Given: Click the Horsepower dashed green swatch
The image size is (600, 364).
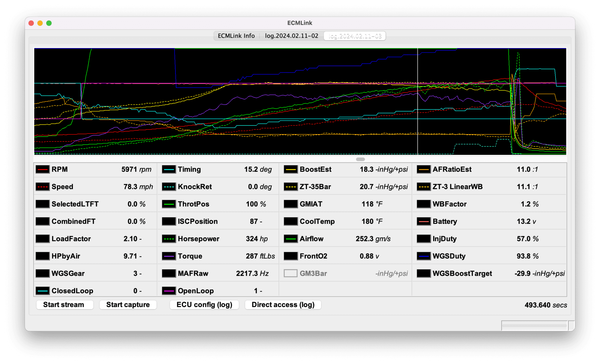Looking at the screenshot, I should point(169,239).
